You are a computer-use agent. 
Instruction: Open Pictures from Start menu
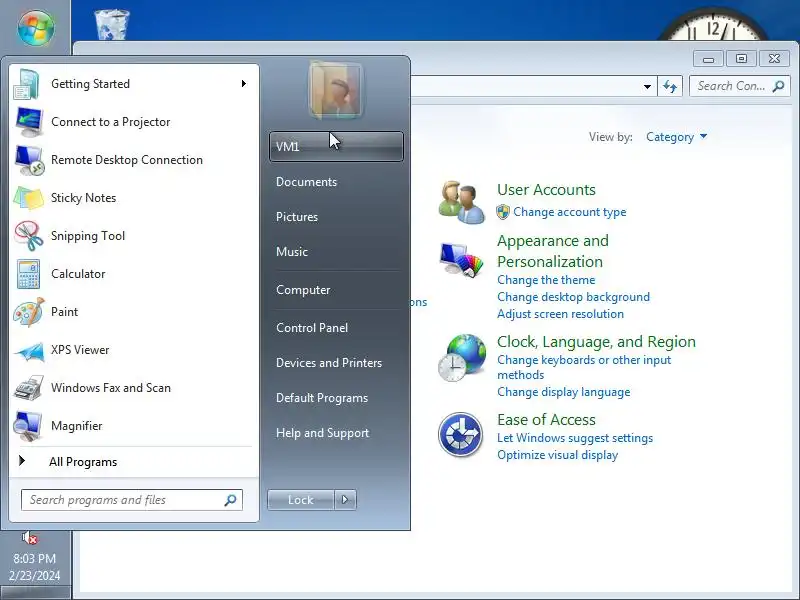pyautogui.click(x=297, y=216)
